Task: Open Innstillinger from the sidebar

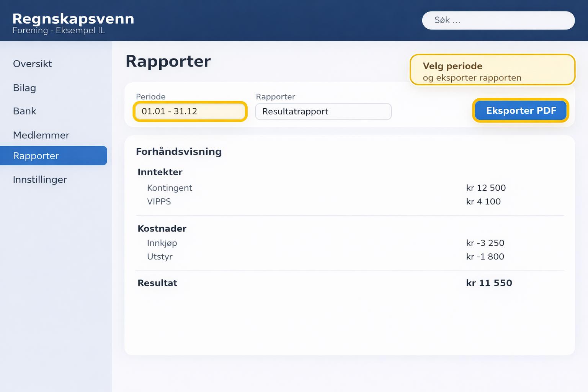Action: coord(40,179)
